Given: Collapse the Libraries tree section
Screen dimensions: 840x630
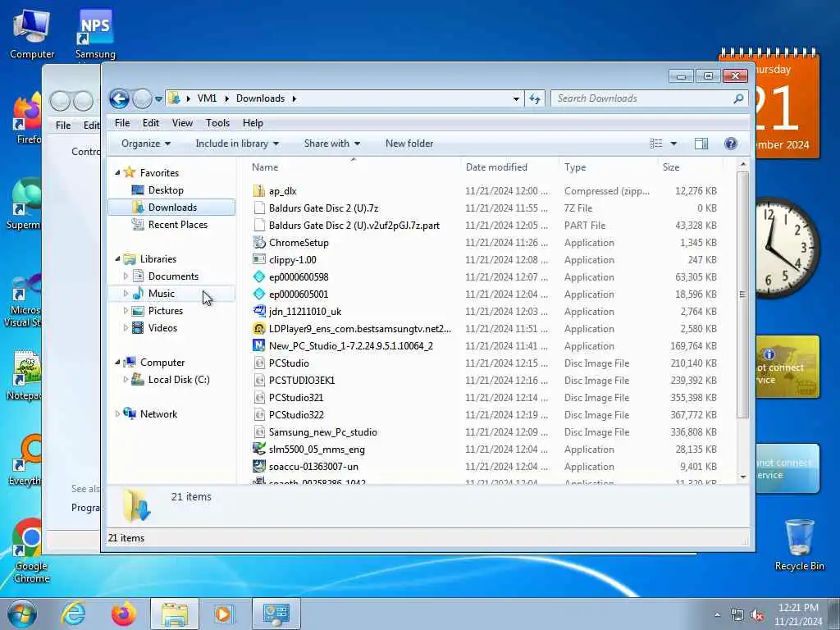Looking at the screenshot, I should click(117, 258).
